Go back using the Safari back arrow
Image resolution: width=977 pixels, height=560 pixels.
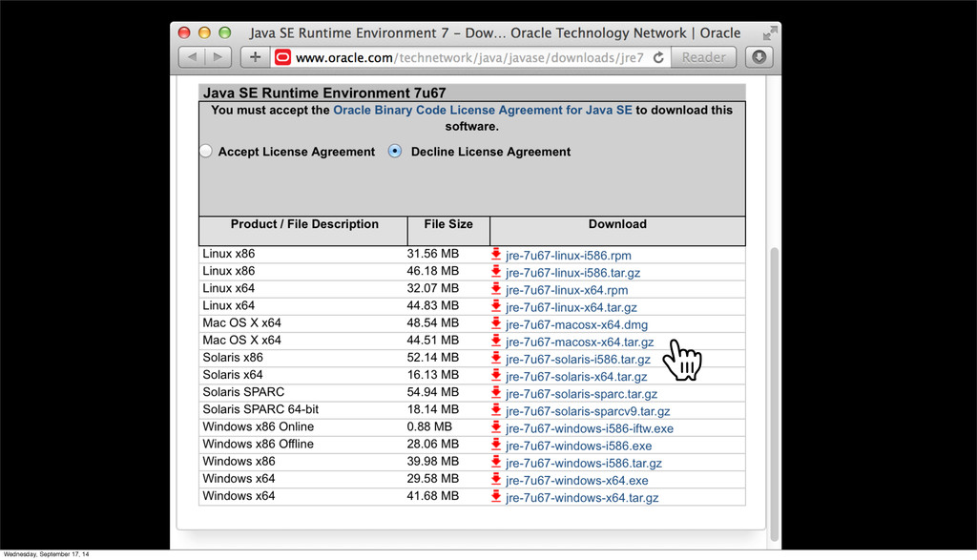193,57
